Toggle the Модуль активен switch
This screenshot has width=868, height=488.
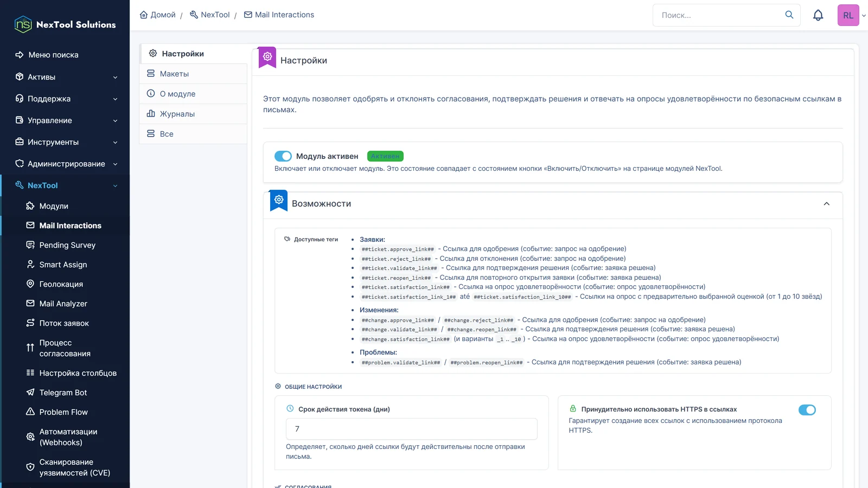(x=283, y=156)
